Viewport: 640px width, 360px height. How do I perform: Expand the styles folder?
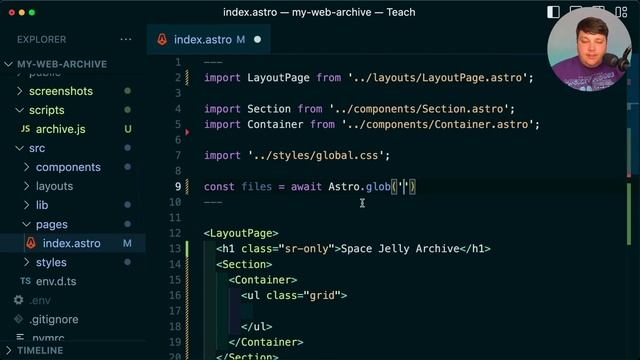[x=51, y=262]
